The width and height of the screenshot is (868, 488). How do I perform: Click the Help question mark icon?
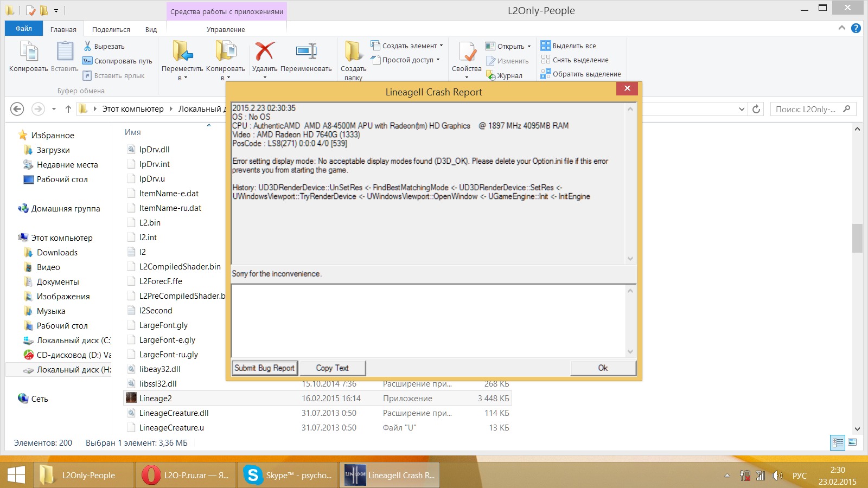coord(856,28)
